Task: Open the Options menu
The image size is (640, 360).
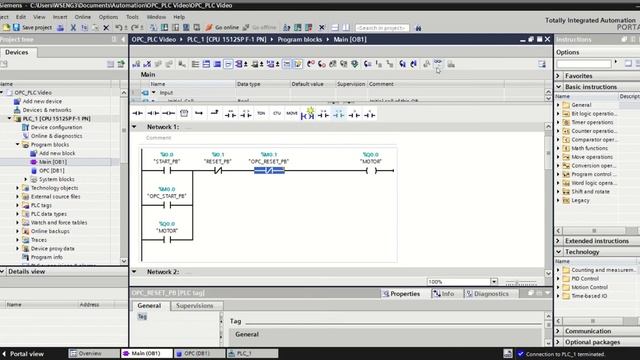Action: (108, 17)
